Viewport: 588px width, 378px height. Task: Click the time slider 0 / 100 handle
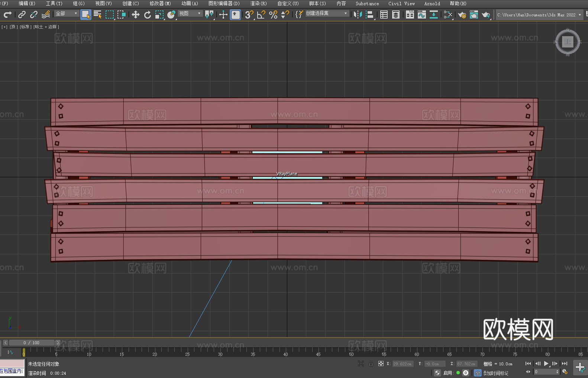coord(32,343)
